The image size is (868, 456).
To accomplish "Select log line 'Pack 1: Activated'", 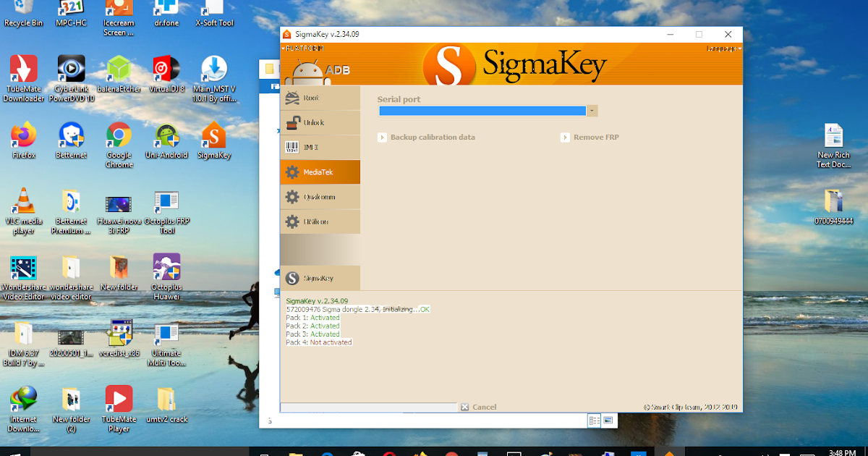I will click(312, 318).
